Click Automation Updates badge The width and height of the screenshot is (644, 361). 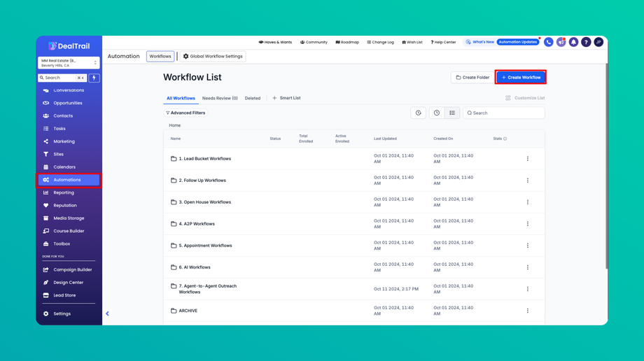[517, 42]
